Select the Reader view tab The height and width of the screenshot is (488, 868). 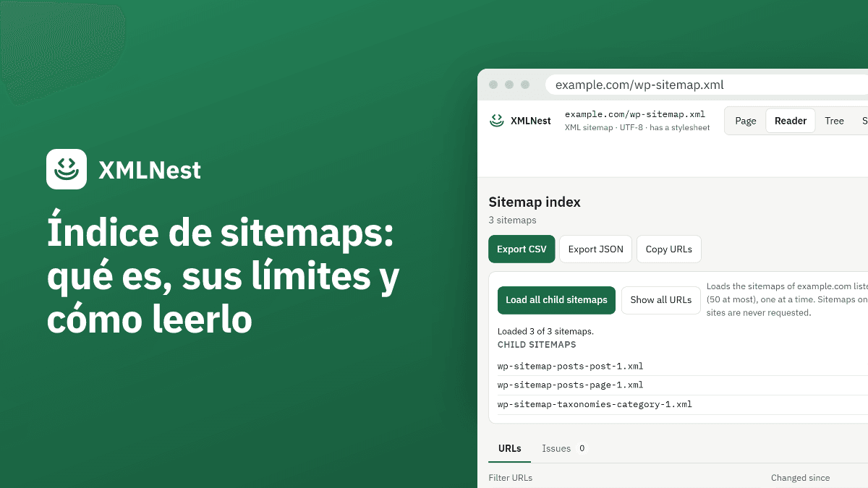point(791,121)
